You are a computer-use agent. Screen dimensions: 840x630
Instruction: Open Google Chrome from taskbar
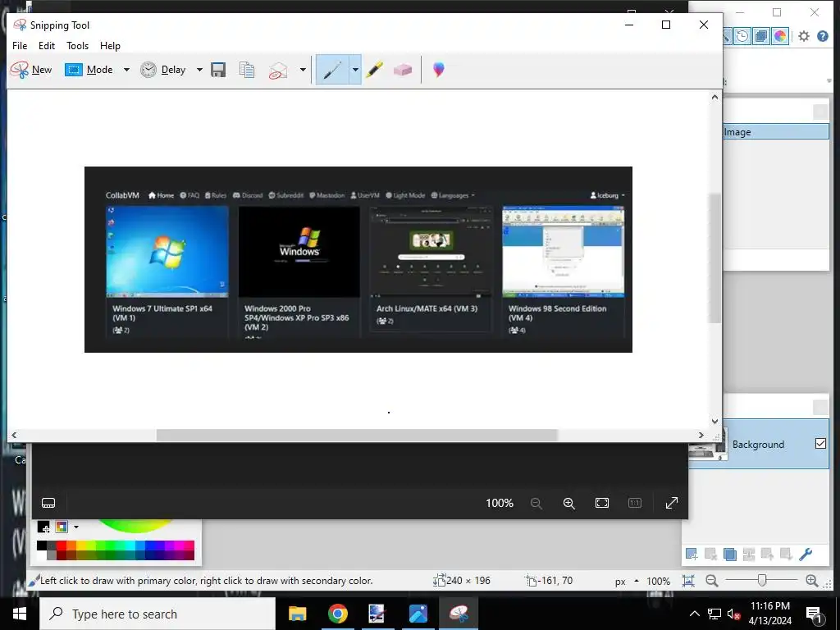(337, 614)
